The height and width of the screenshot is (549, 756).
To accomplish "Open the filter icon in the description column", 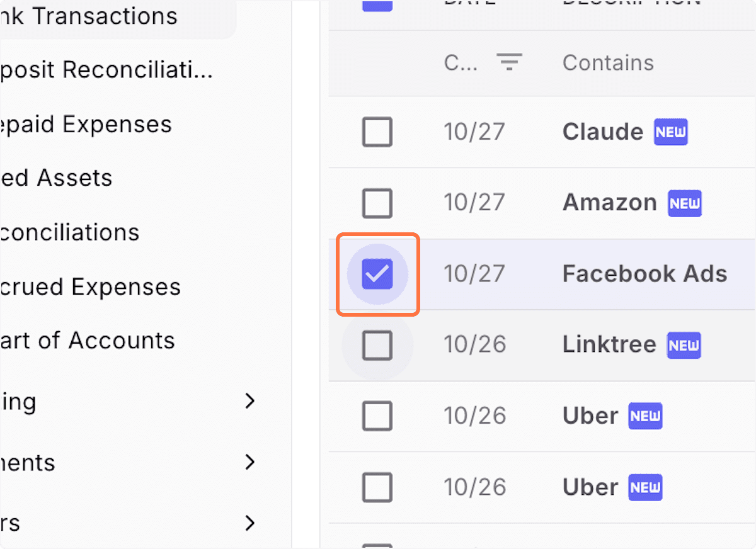I will 509,62.
